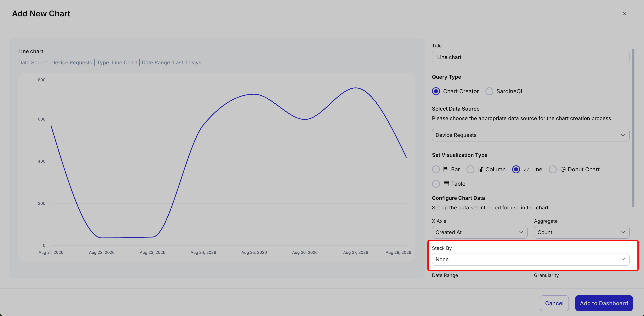644x316 pixels.
Task: Open the Stack By None dropdown
Action: (x=530, y=259)
